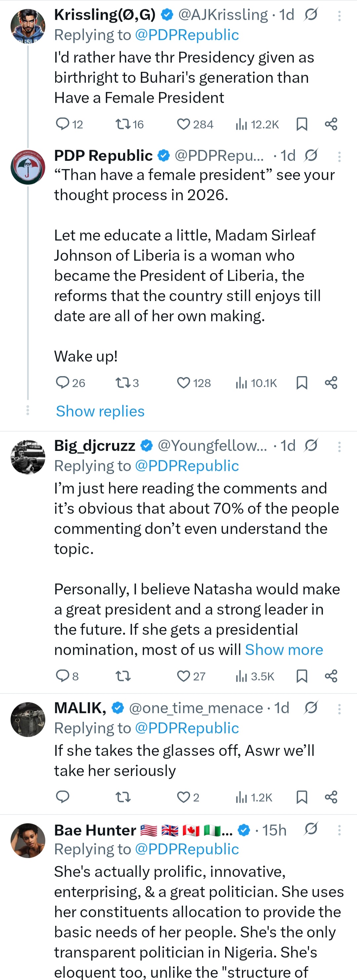Expand thread with Show replies
The height and width of the screenshot is (980, 357).
tap(100, 411)
